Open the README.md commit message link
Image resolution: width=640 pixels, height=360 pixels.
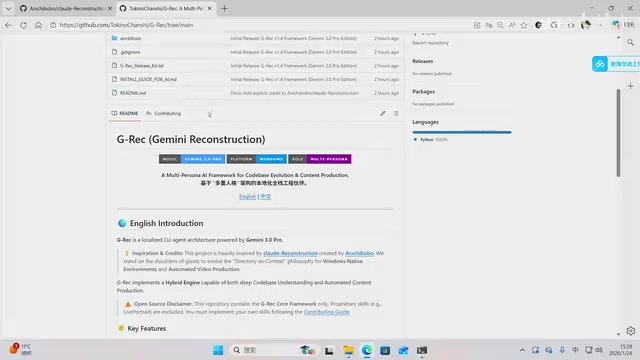coord(295,93)
